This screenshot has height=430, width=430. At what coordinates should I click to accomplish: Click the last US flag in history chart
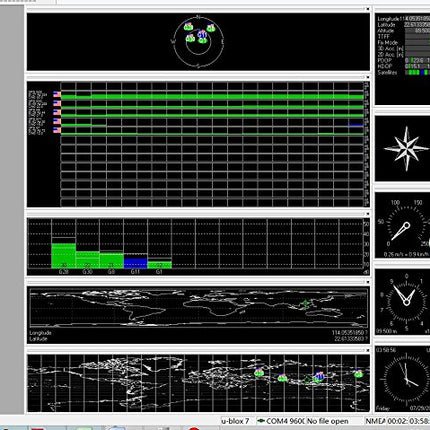[x=57, y=130]
